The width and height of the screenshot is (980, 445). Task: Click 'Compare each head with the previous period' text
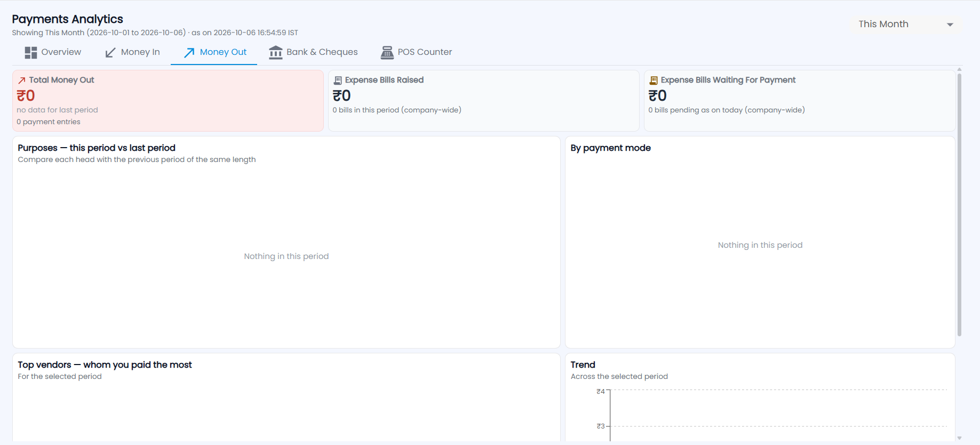(137, 160)
